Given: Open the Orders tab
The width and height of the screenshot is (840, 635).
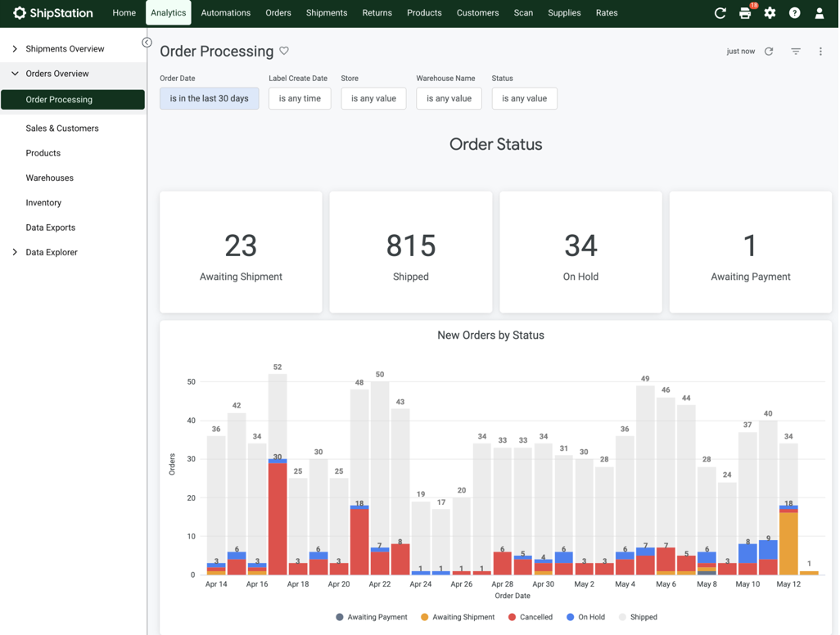Looking at the screenshot, I should coord(278,13).
